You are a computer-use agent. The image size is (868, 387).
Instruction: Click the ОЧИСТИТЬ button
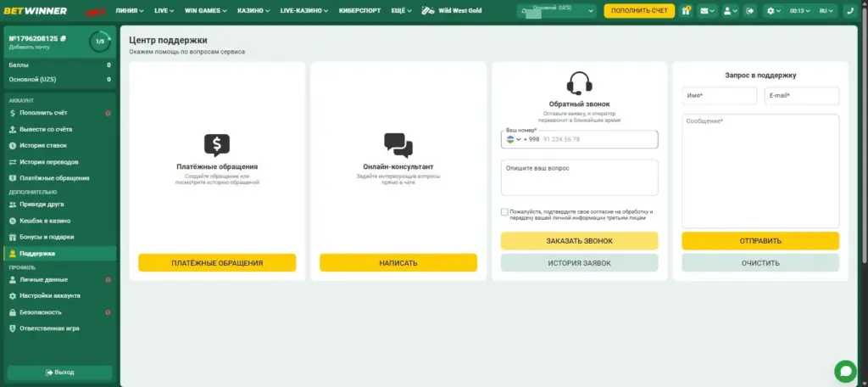point(760,263)
